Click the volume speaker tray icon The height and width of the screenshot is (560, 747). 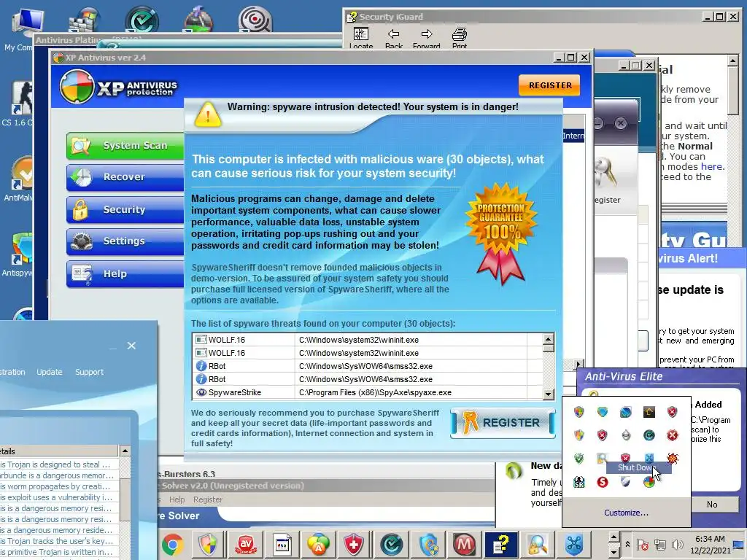tap(677, 544)
